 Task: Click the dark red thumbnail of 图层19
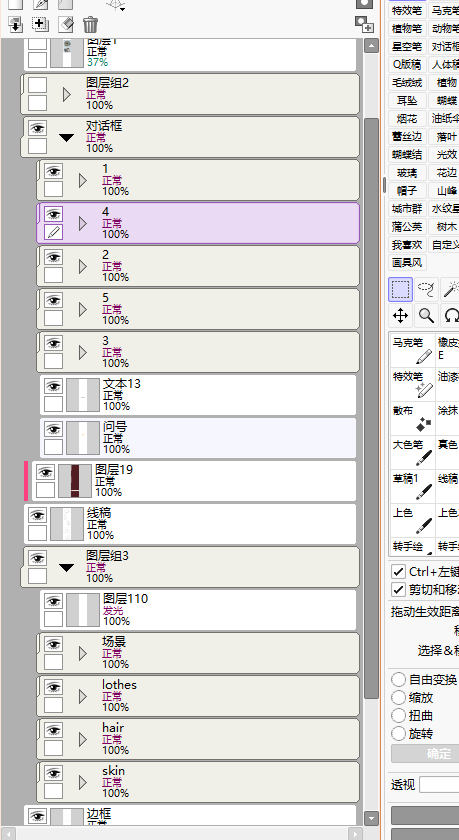pyautogui.click(x=75, y=481)
